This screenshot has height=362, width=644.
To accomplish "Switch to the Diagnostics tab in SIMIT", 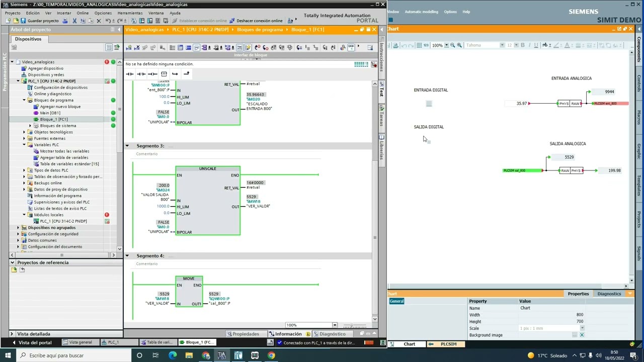I will (609, 294).
